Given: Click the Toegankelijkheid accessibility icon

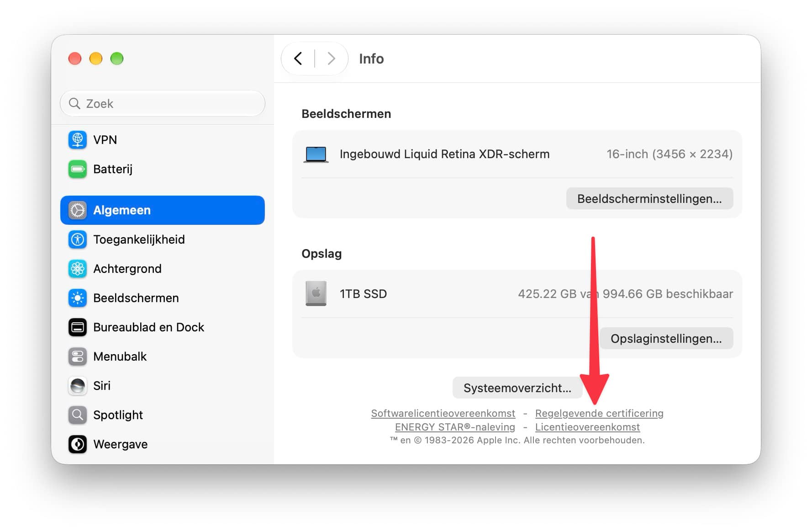Looking at the screenshot, I should tap(78, 239).
